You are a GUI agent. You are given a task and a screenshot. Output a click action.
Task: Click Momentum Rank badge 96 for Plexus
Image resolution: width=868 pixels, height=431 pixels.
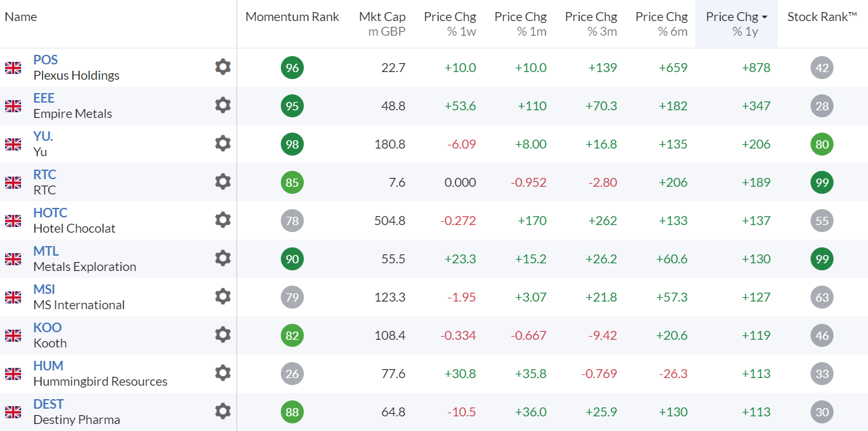pyautogui.click(x=292, y=68)
